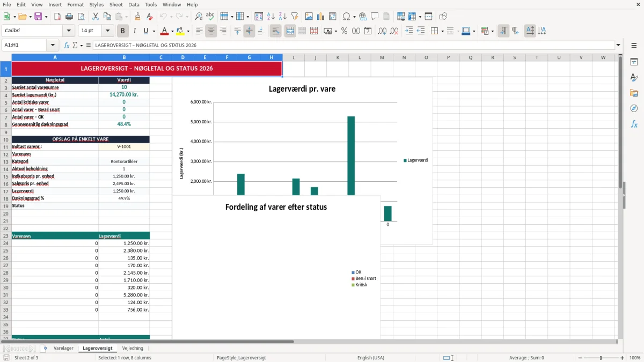This screenshot has height=362, width=644.
Task: Define print area icon
Action: tap(401, 17)
